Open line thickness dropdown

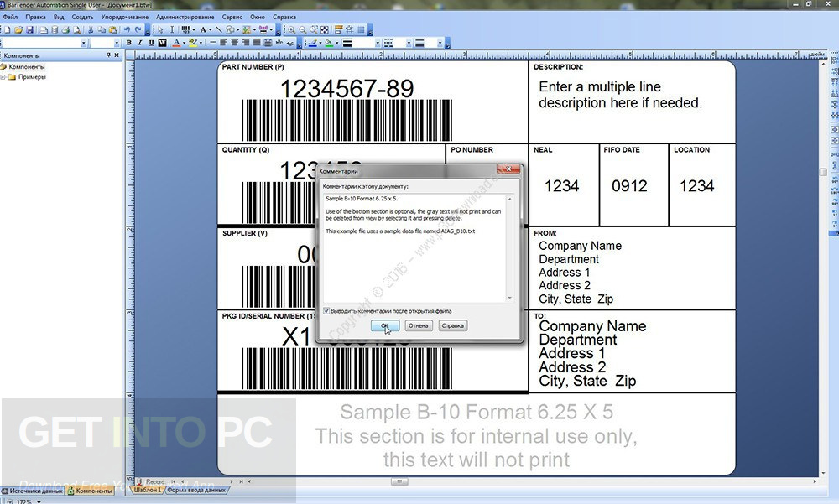(x=378, y=43)
